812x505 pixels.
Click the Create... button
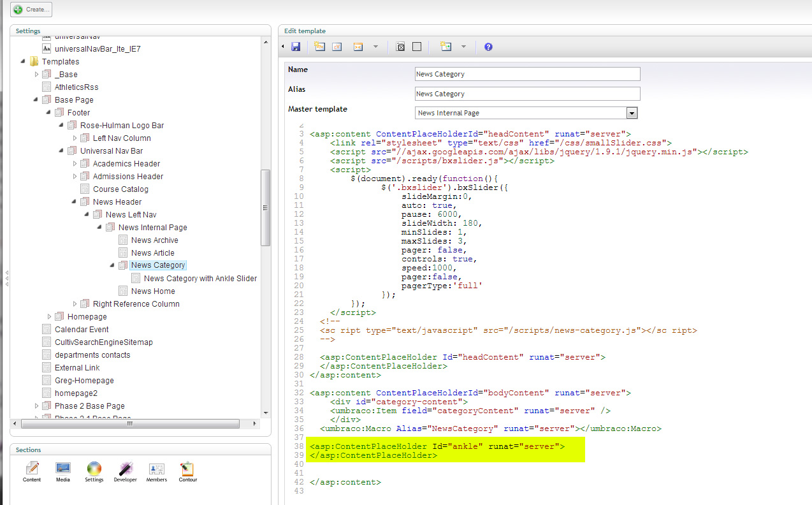tap(31, 10)
